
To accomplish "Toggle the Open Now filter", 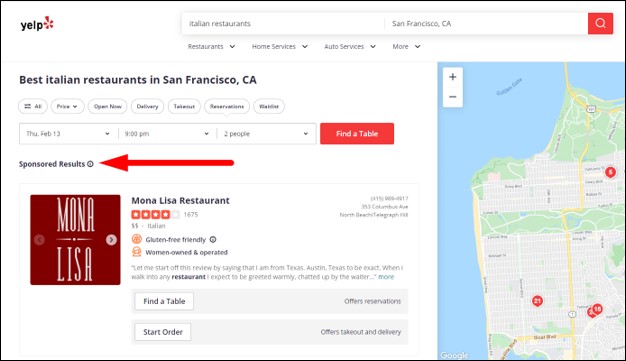I will point(107,106).
